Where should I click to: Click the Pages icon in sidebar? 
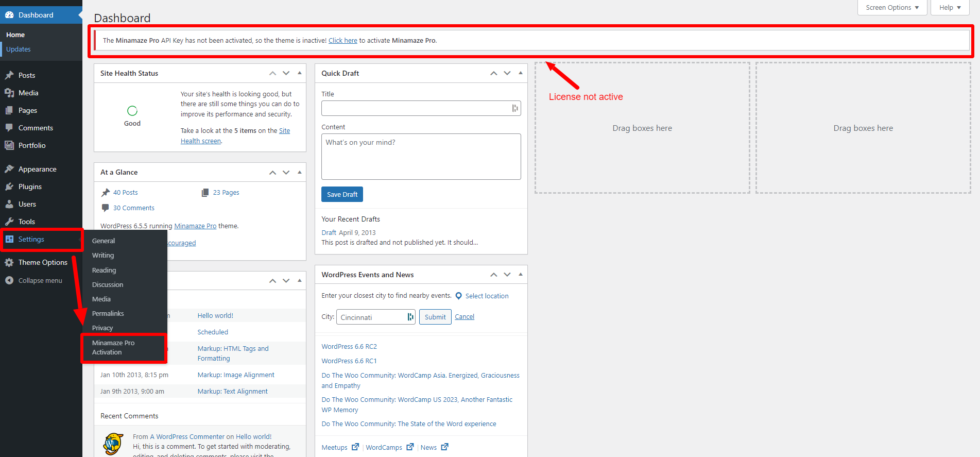click(9, 110)
